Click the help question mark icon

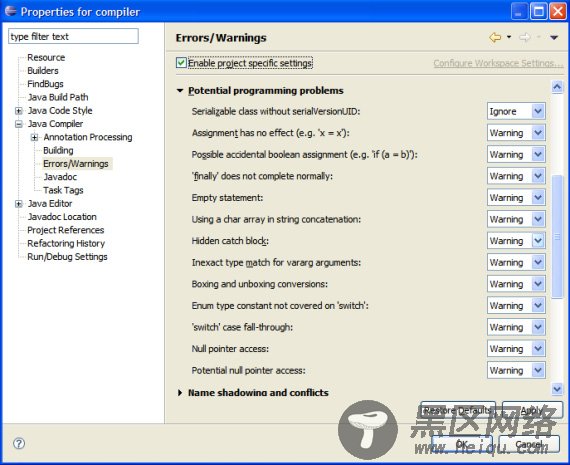coord(19,443)
